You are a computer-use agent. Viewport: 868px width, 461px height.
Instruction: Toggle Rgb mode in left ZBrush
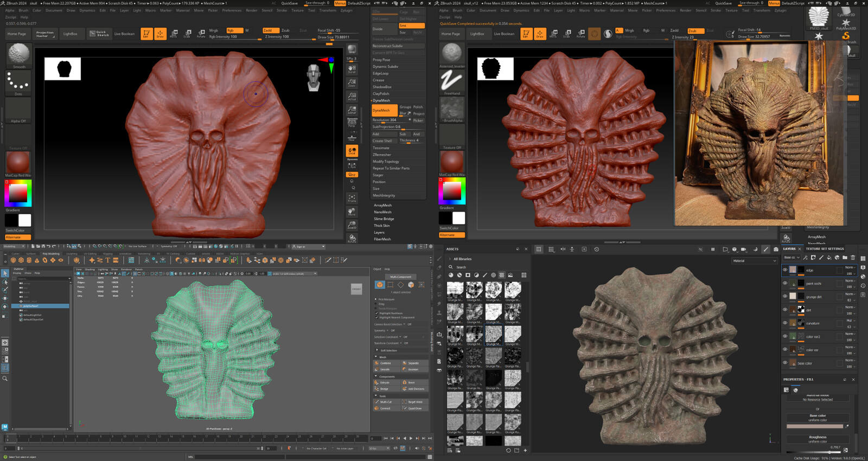pyautogui.click(x=234, y=30)
